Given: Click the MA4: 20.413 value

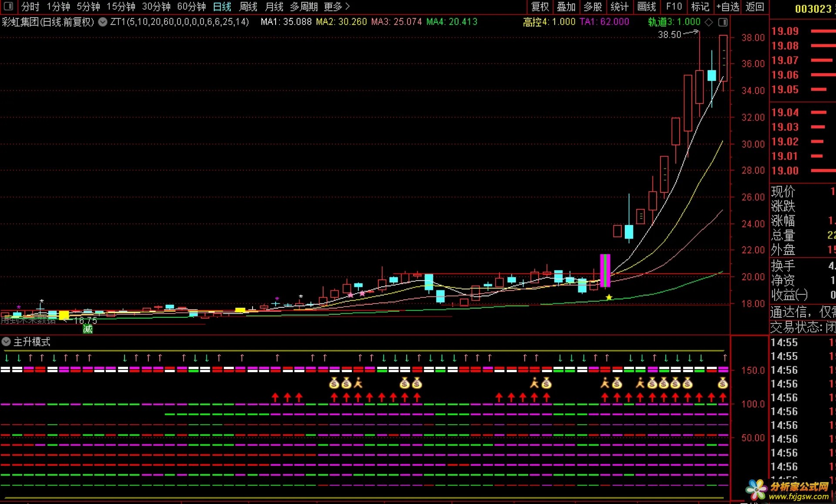Looking at the screenshot, I should click(x=452, y=22).
